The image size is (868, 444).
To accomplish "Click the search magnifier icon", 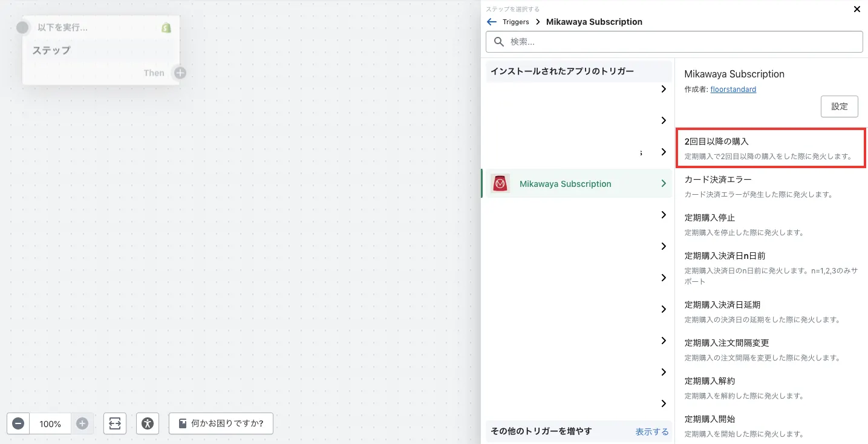I will pos(499,42).
